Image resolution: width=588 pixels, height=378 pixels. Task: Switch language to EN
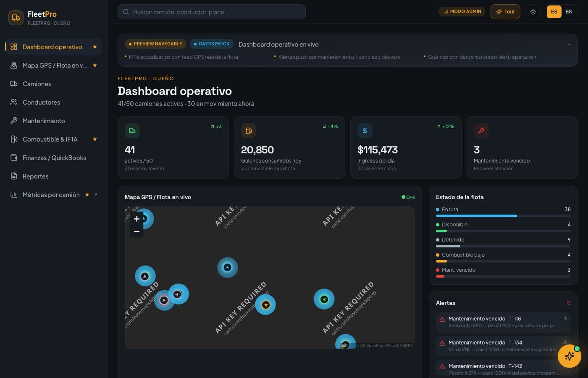(x=569, y=12)
